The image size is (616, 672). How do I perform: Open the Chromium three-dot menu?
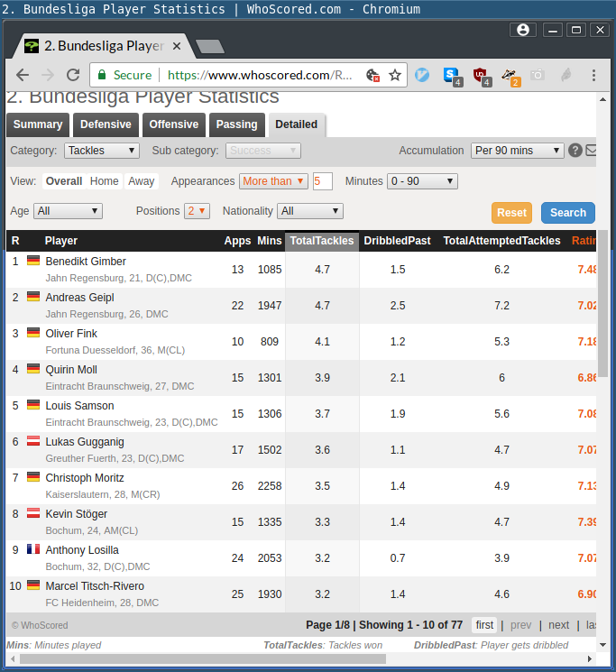(593, 76)
